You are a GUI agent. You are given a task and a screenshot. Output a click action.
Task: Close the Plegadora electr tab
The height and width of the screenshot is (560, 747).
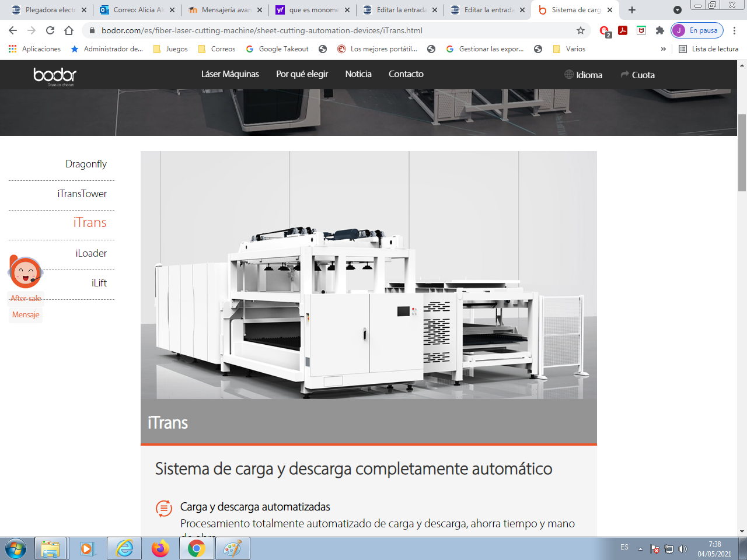(x=84, y=10)
